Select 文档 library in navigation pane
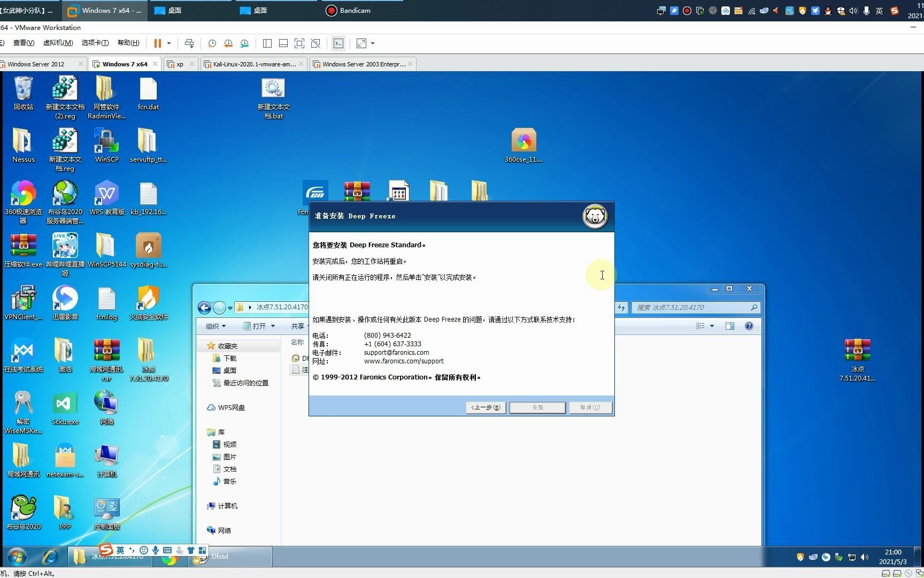 pos(224,469)
